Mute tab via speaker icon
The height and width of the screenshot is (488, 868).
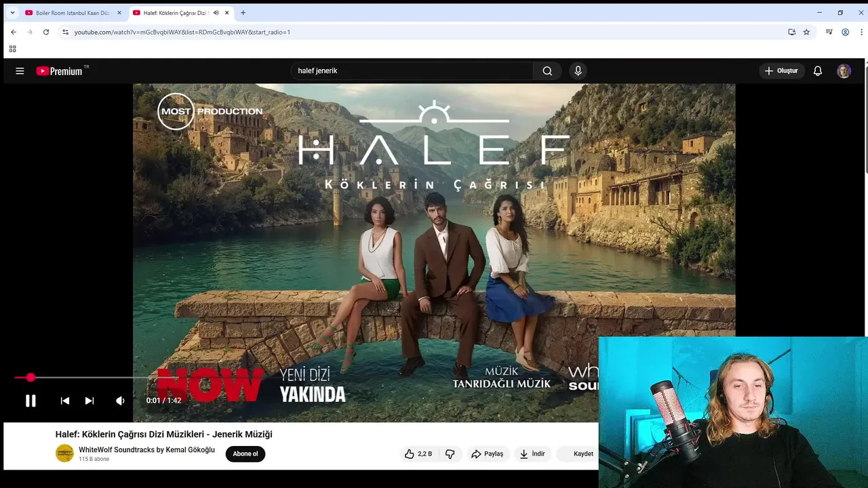[216, 13]
